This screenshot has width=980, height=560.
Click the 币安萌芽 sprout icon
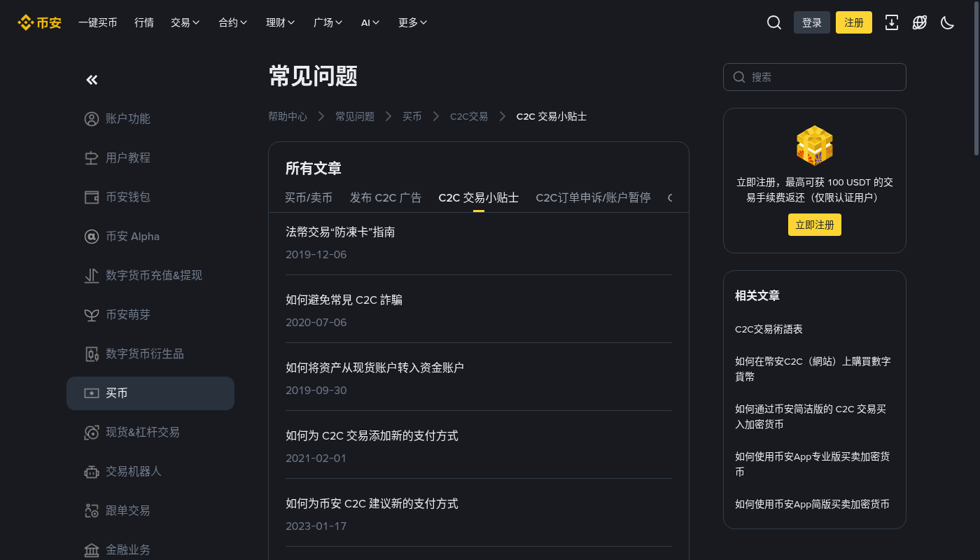[x=92, y=315]
